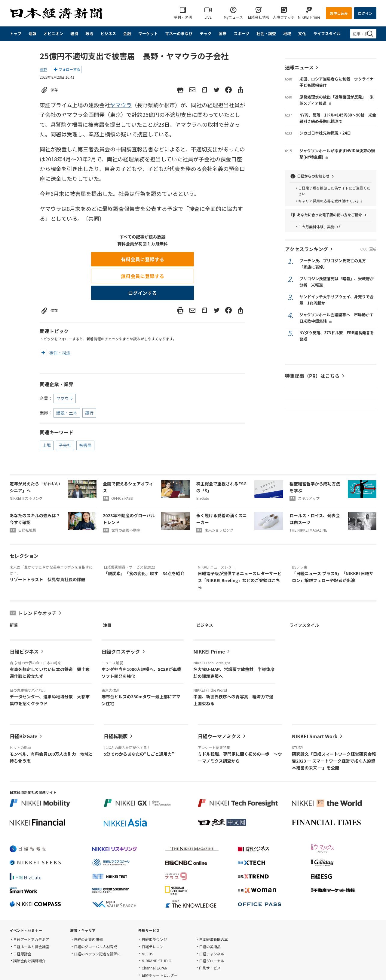Expand 速報ニュース section arrow
Screen dimensions: 386x980
(317, 67)
